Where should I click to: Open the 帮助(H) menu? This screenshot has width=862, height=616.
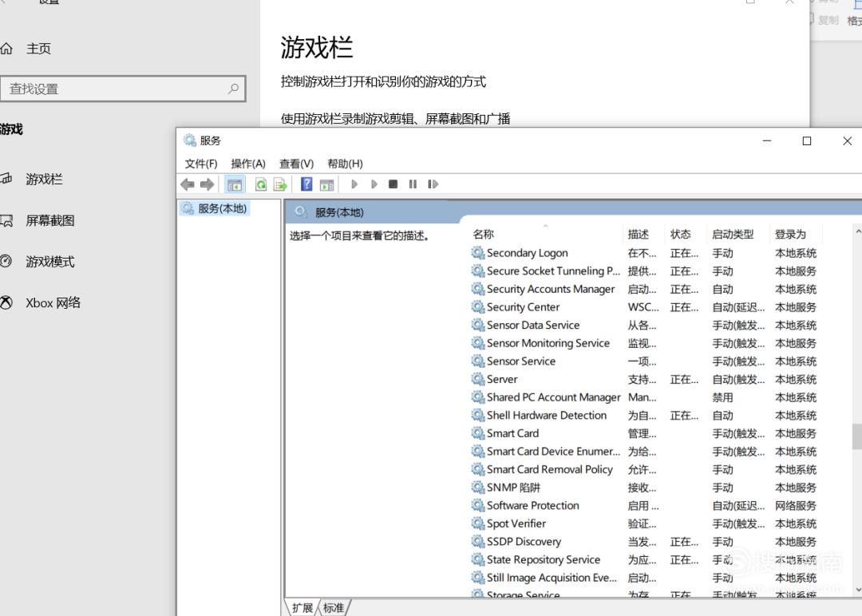point(345,164)
